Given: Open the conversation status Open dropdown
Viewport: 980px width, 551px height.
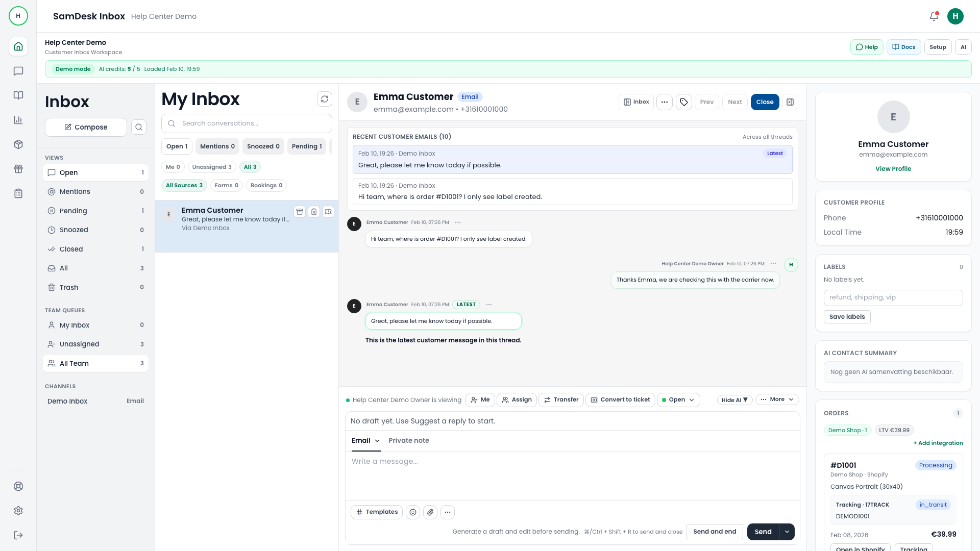Looking at the screenshot, I should point(678,400).
